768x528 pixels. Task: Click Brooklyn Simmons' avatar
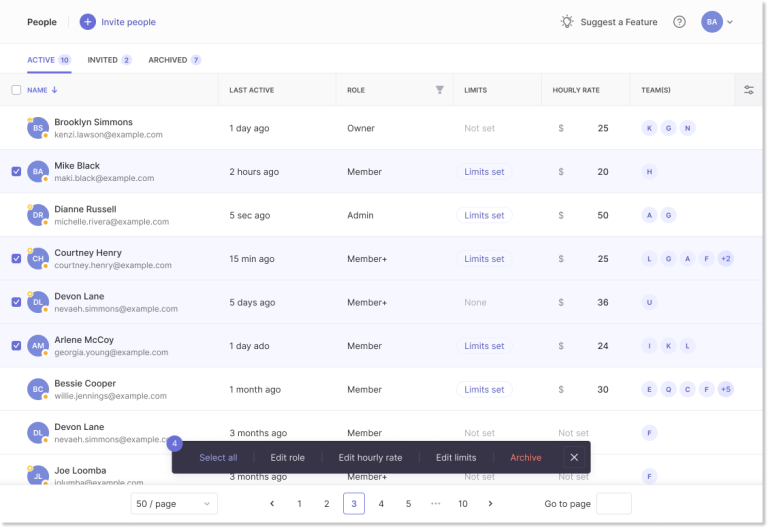38,128
